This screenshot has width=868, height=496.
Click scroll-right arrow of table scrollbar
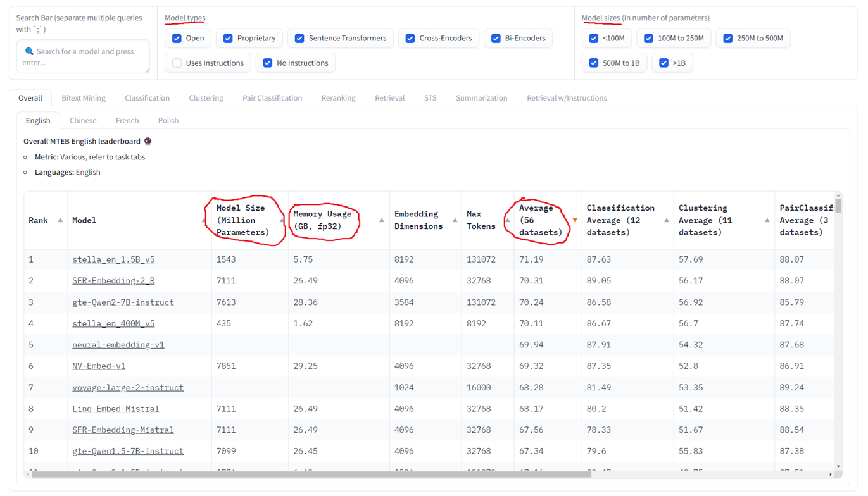[831, 474]
